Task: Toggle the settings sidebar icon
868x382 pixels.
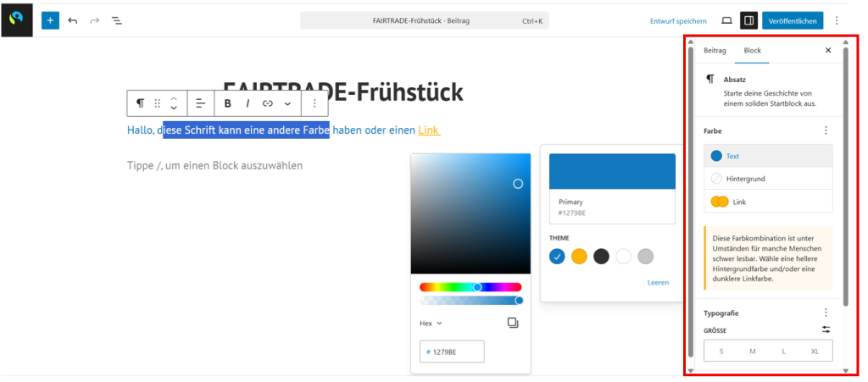Action: (749, 20)
